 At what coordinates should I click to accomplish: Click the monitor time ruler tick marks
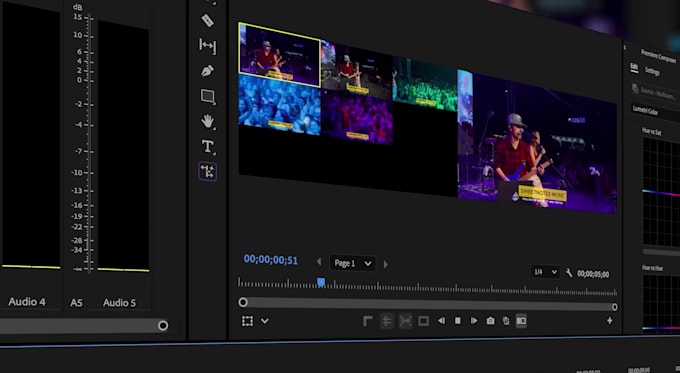click(427, 288)
